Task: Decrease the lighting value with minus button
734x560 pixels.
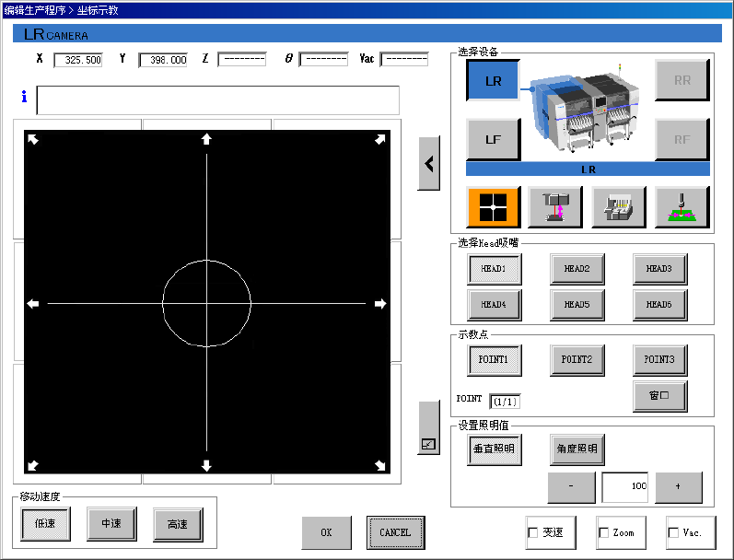Action: click(571, 487)
